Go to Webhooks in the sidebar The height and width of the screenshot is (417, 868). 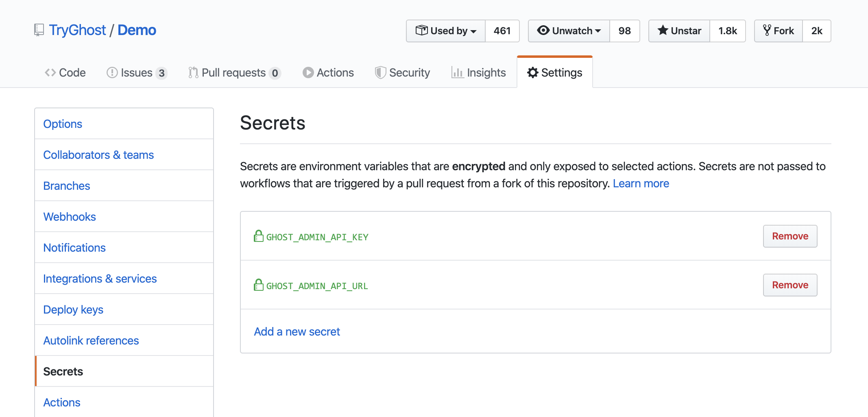pyautogui.click(x=70, y=217)
